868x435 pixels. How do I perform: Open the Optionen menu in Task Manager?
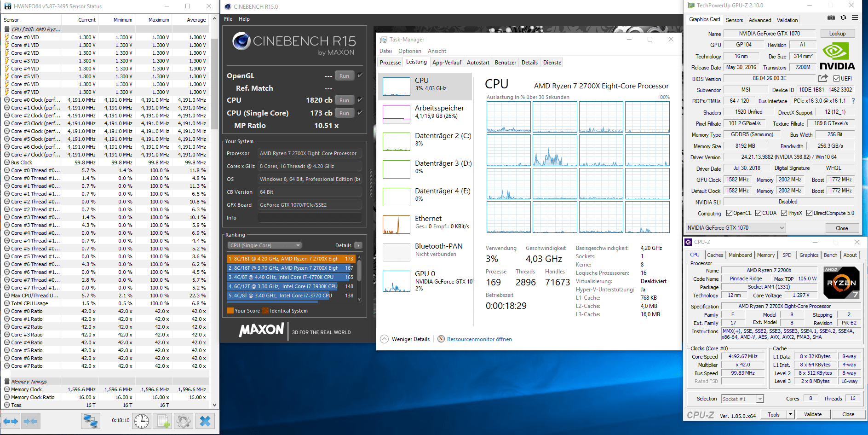coord(410,51)
